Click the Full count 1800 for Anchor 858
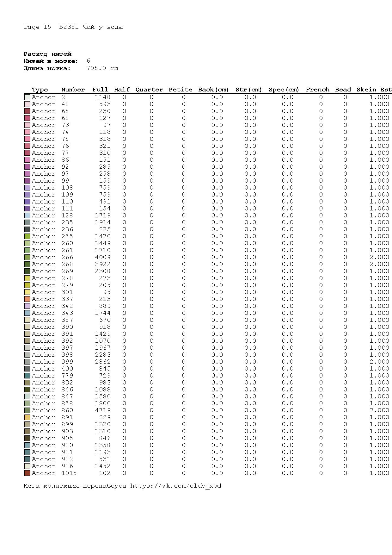The height and width of the screenshot is (555, 392). pyautogui.click(x=103, y=403)
